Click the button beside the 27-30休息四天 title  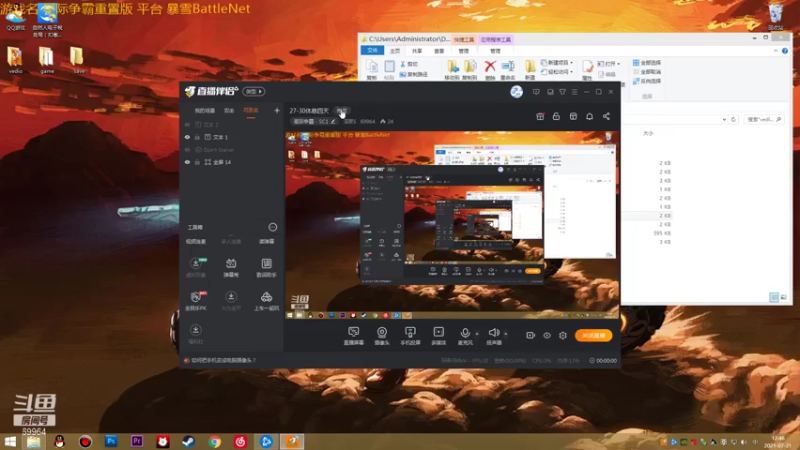(342, 111)
